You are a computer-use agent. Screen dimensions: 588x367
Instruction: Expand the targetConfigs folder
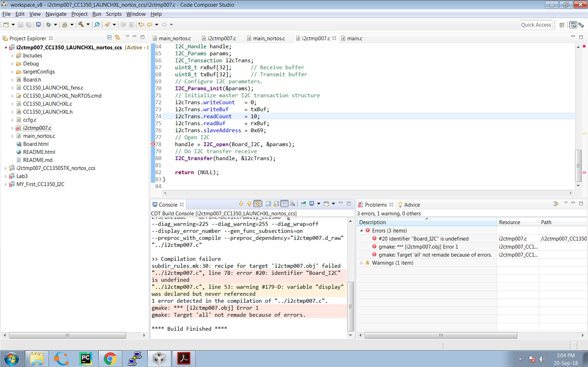pyautogui.click(x=13, y=72)
